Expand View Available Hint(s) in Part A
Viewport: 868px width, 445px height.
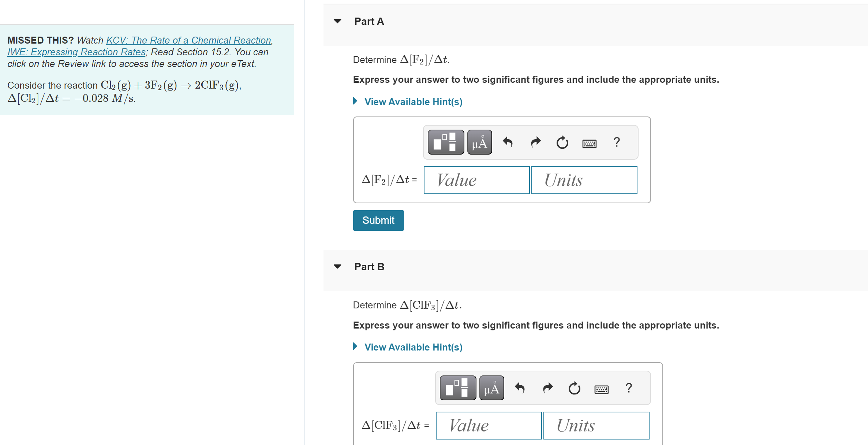coord(413,102)
